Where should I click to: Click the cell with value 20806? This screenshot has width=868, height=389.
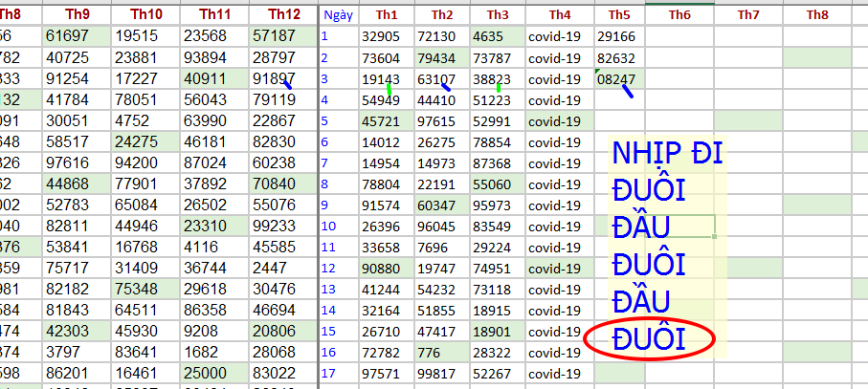click(283, 331)
